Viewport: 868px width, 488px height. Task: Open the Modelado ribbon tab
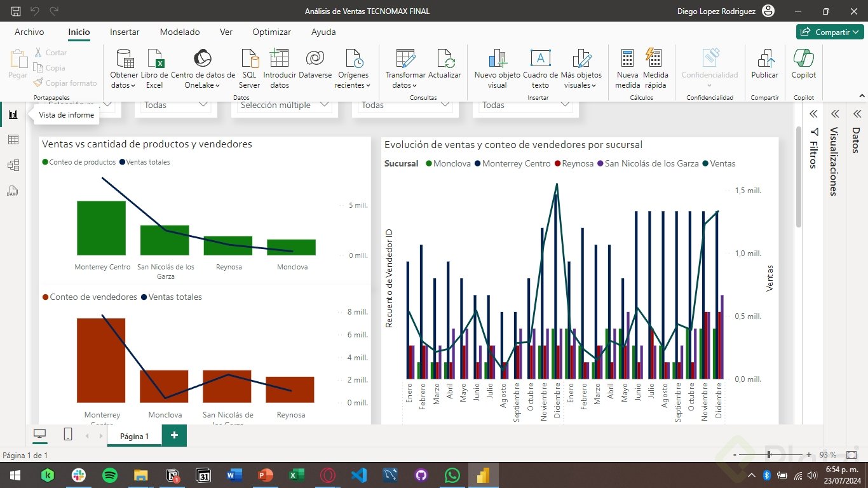180,32
